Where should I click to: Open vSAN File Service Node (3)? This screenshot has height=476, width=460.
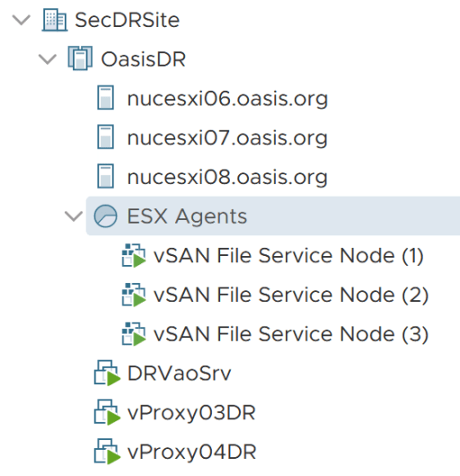click(291, 334)
